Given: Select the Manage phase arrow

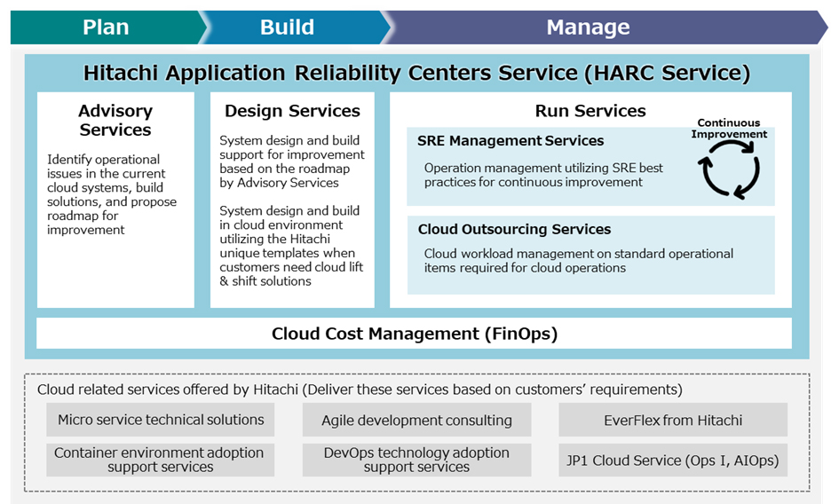Looking at the screenshot, I should pyautogui.click(x=588, y=28).
